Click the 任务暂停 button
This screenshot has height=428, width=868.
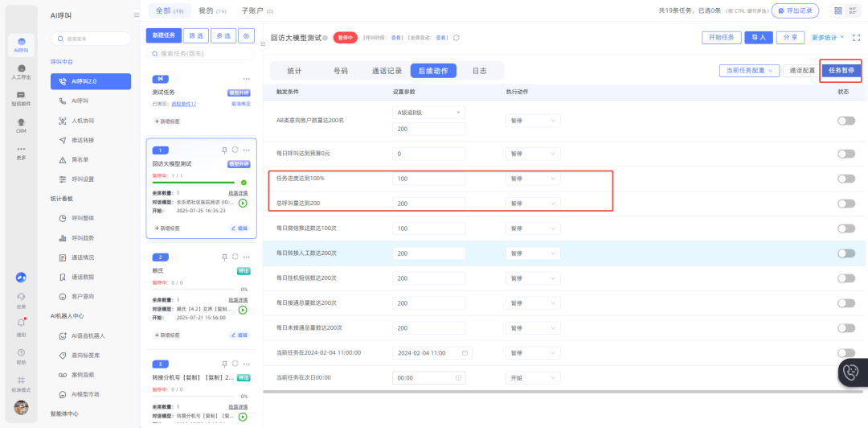point(841,71)
